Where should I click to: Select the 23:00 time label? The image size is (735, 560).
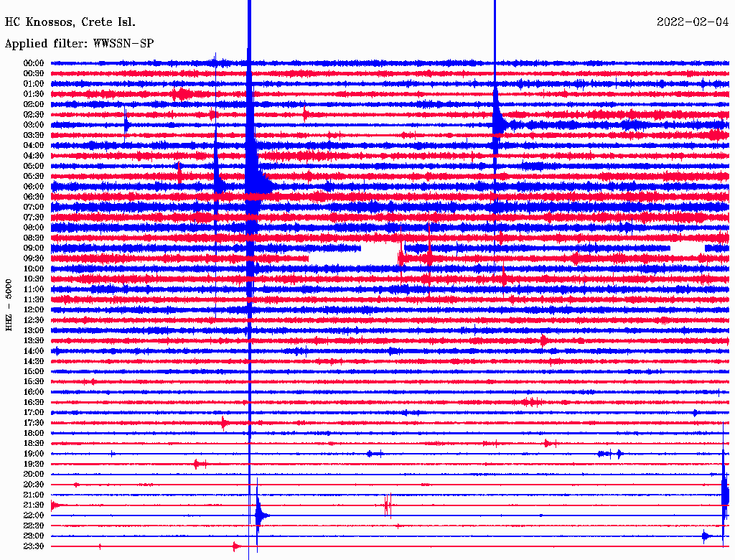(x=34, y=536)
